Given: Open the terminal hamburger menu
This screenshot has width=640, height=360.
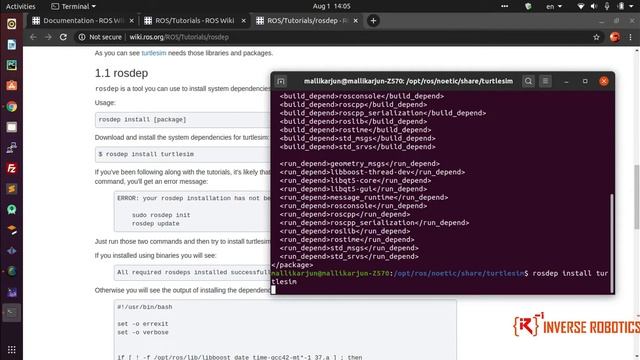Looking at the screenshot, I should pos(546,81).
